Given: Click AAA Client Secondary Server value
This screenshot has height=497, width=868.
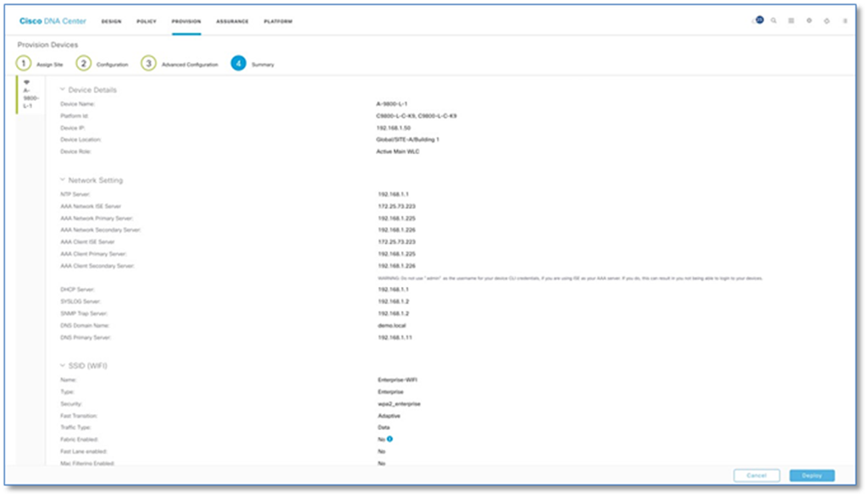Looking at the screenshot, I should 396,266.
